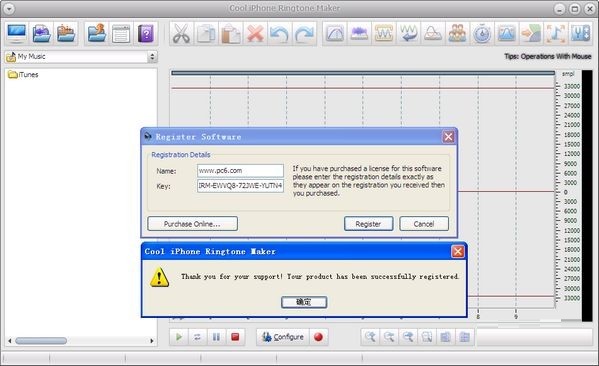Viewport: 599px width, 366px height.
Task: Click the notepad list window icon
Action: click(121, 34)
